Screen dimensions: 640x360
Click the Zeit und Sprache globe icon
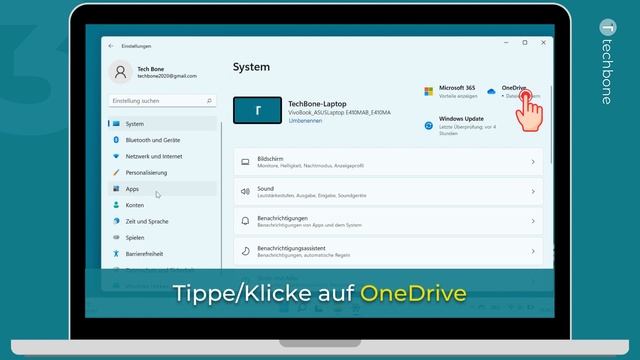coord(116,221)
